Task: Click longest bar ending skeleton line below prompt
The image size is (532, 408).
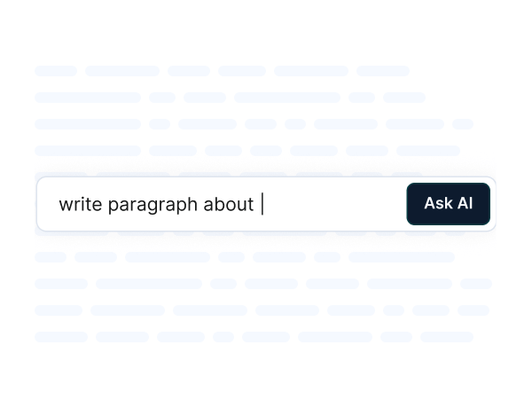Action: point(401,257)
